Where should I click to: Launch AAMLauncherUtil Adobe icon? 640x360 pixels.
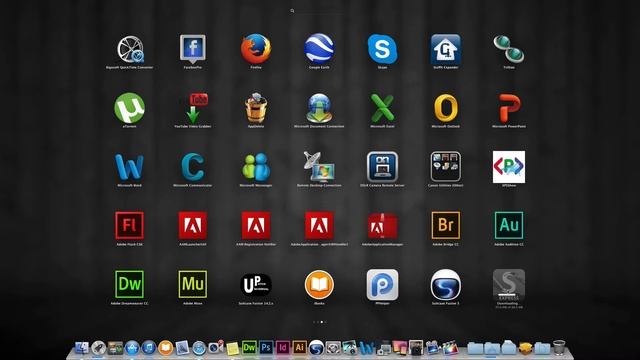[x=193, y=225]
